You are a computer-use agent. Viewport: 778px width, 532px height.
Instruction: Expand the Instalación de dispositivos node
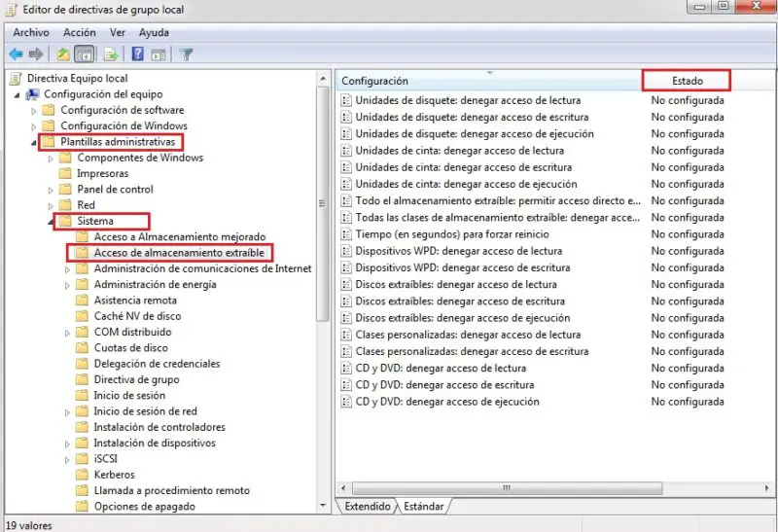point(67,443)
